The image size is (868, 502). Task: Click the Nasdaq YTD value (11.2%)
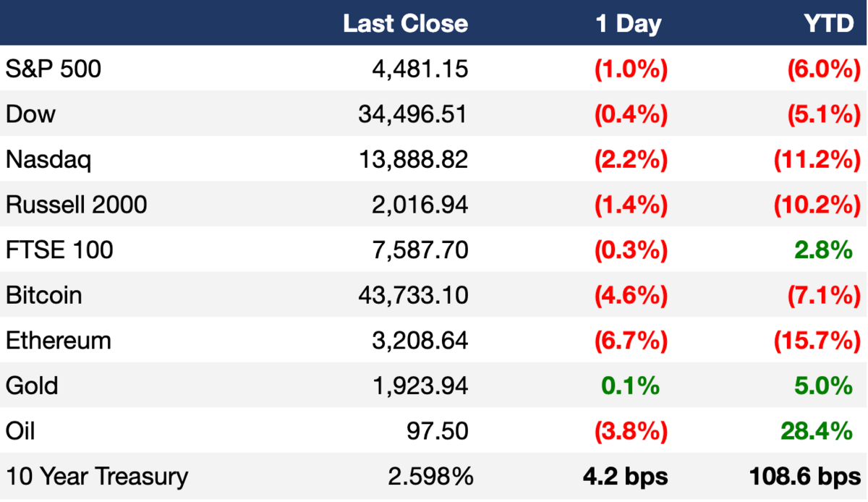817,160
